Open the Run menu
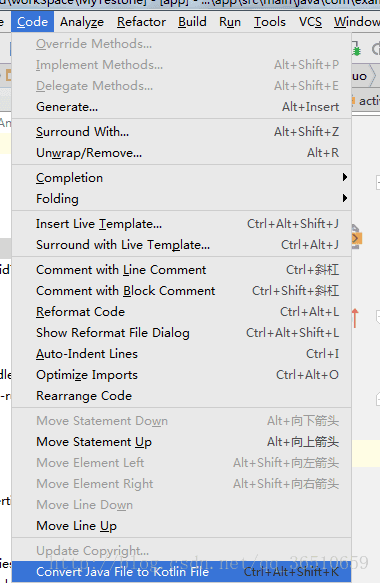Screen dimensions: 380x583 pyautogui.click(x=230, y=22)
